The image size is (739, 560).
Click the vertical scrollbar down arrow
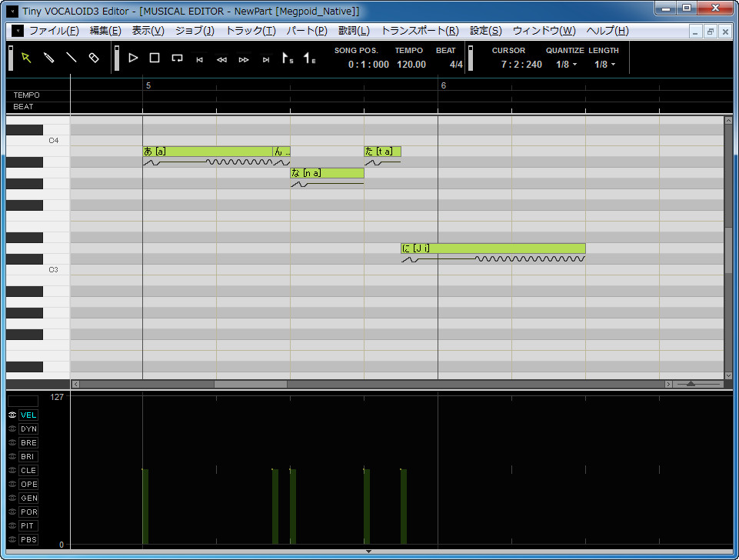pos(728,375)
